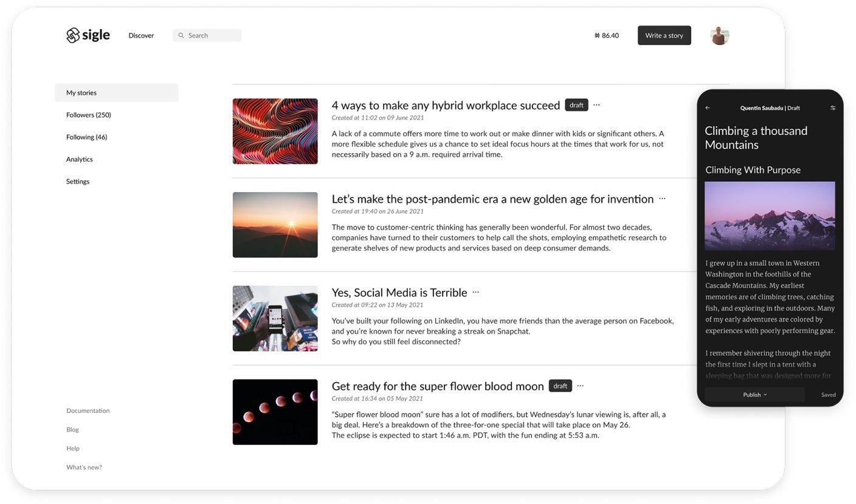Click the 86.40 balance indicator
Screen dimensions: 856x504
coord(607,35)
